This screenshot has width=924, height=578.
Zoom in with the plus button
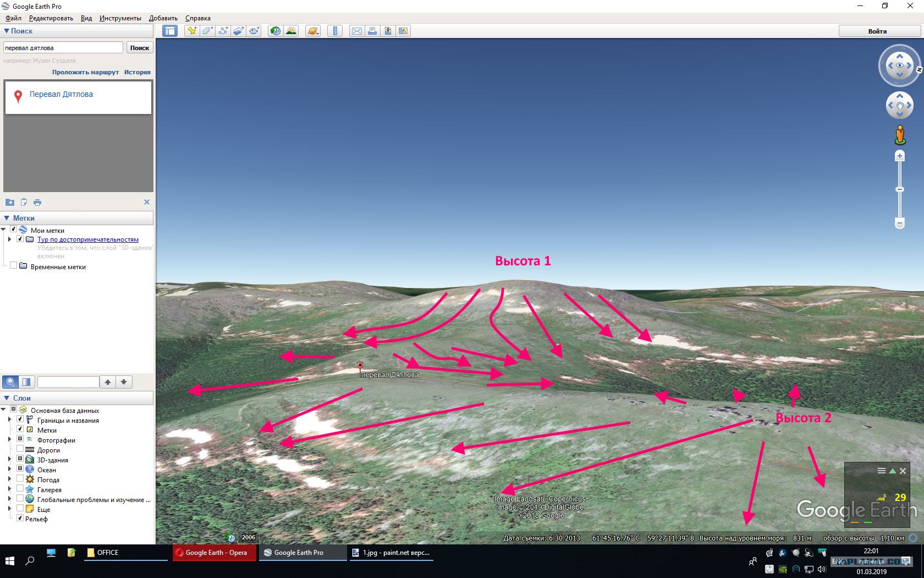point(900,156)
